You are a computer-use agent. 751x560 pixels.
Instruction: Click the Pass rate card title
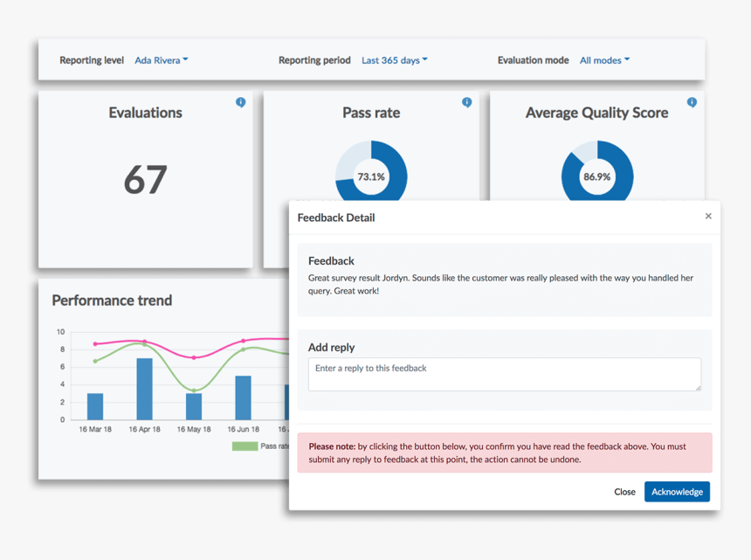coord(371,113)
